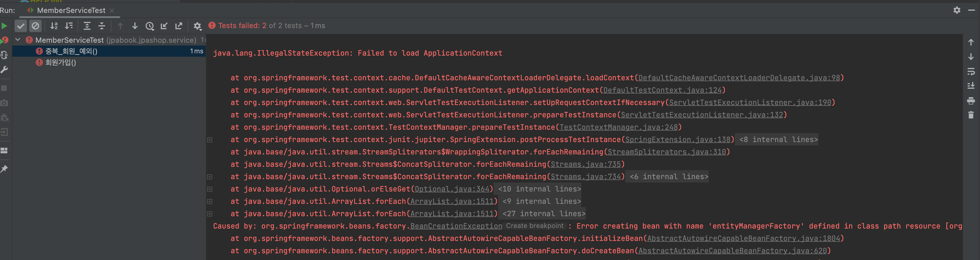This screenshot has width=980, height=260.
Task: Select the MemberServiceTest root node
Action: [109, 40]
